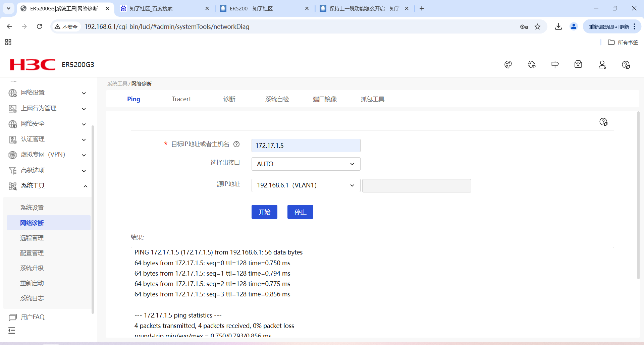Collapse the sidebar with the bottom menu icon
This screenshot has width=644, height=345.
[12, 330]
